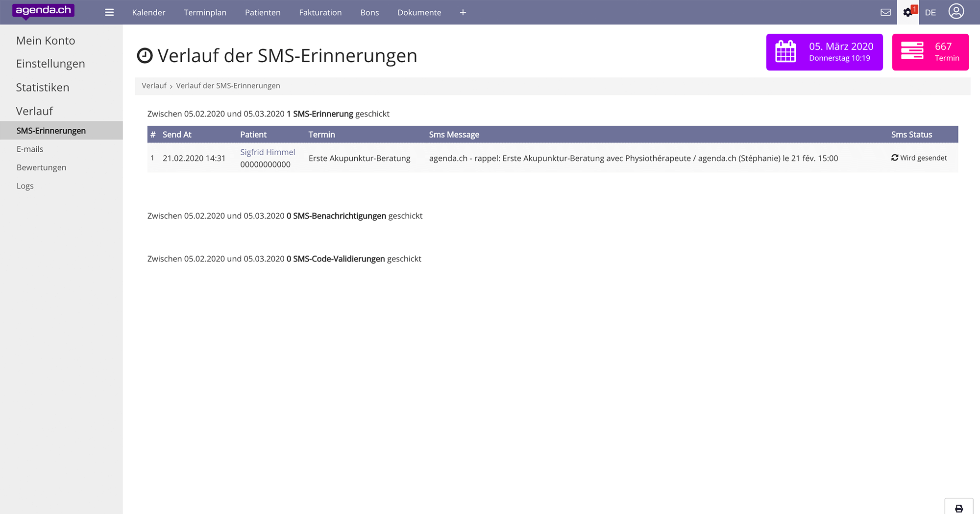Open the envelope messages icon

pos(885,12)
